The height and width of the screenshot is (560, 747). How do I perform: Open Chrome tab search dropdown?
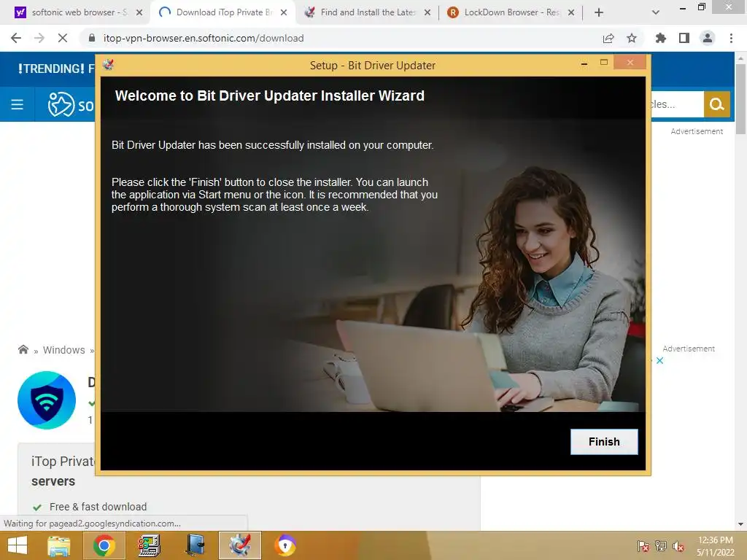click(656, 12)
